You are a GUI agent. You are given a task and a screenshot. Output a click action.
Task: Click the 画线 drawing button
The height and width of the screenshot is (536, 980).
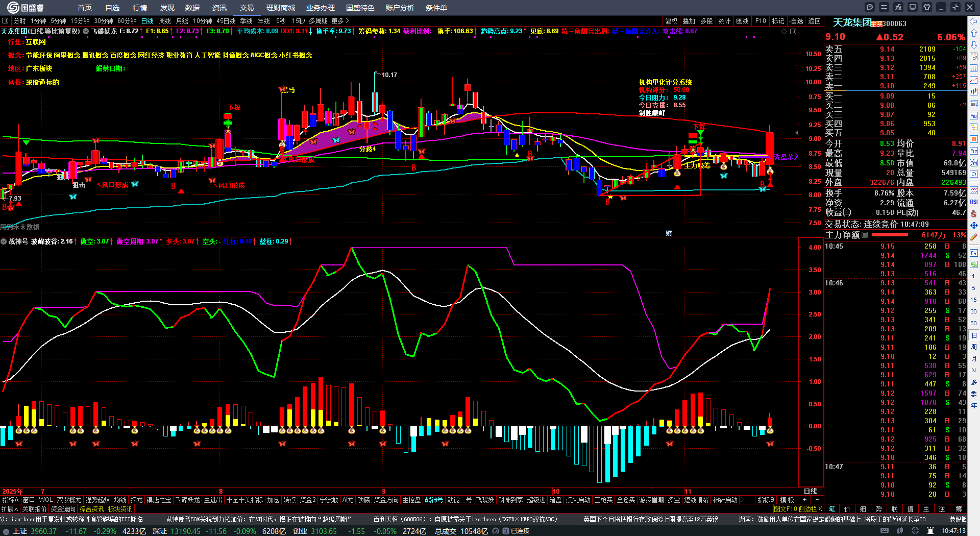pos(742,21)
